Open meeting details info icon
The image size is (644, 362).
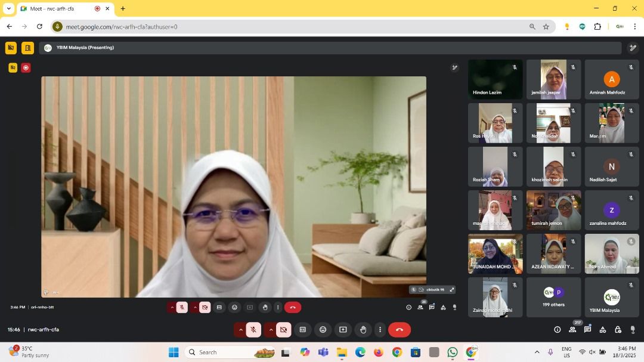557,330
